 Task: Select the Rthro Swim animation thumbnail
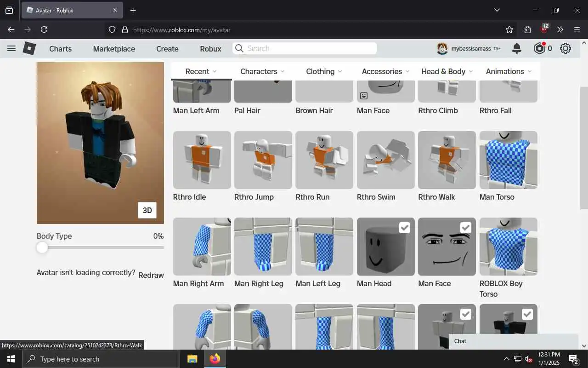[386, 160]
